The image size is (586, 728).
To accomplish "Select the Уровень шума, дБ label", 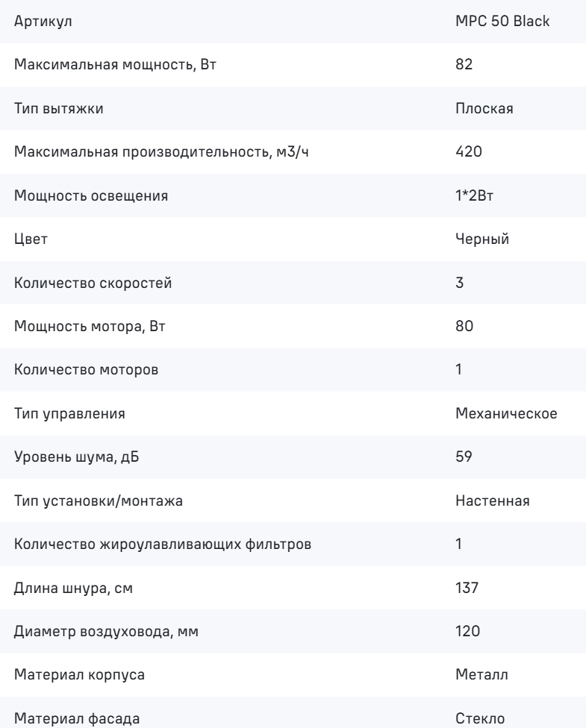I will point(77,456).
